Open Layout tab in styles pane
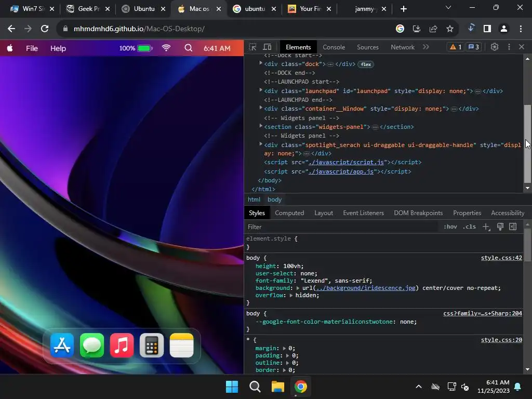Viewport: 532px width, 399px height. [323, 213]
